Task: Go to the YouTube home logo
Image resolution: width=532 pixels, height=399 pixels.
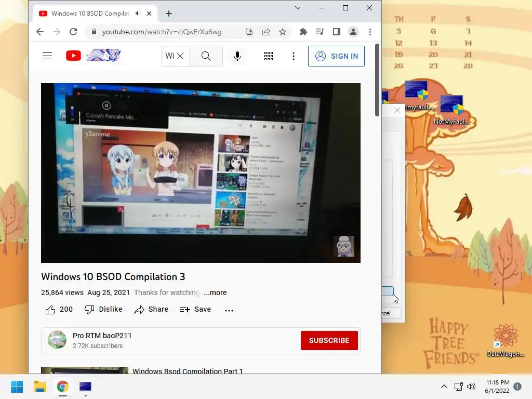Action: (94, 56)
